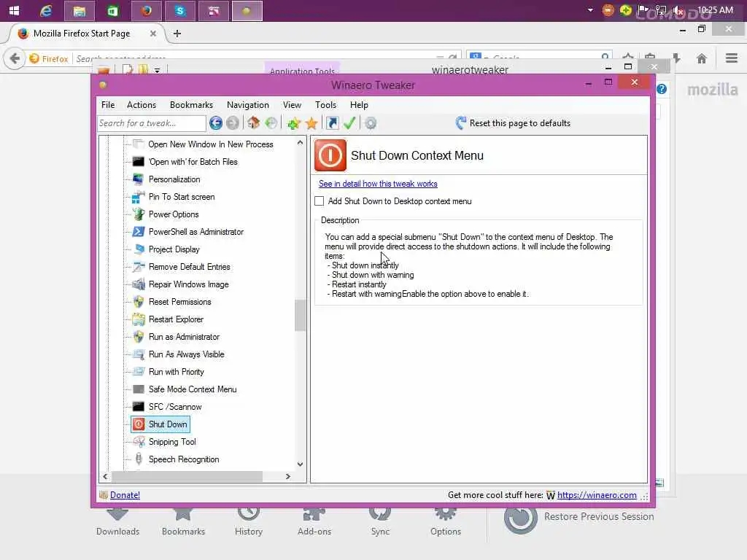Click the PowerShell as Administrator icon
This screenshot has width=747, height=560.
tap(138, 231)
